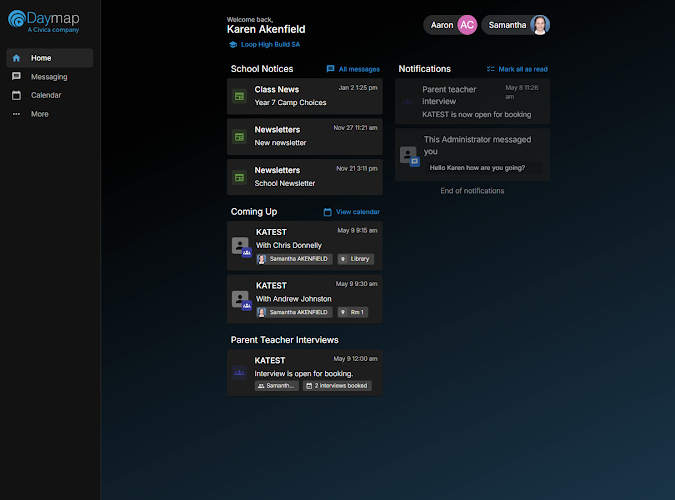Mark all as read
The width and height of the screenshot is (675, 500).
[x=523, y=69]
